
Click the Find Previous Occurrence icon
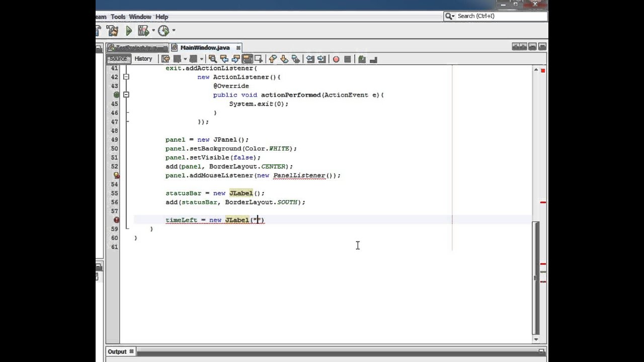pyautogui.click(x=224, y=59)
